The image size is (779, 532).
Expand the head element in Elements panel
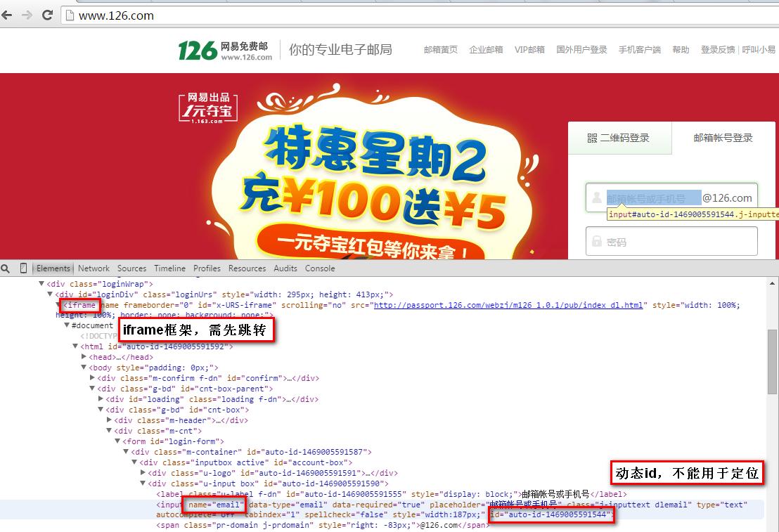[x=84, y=357]
